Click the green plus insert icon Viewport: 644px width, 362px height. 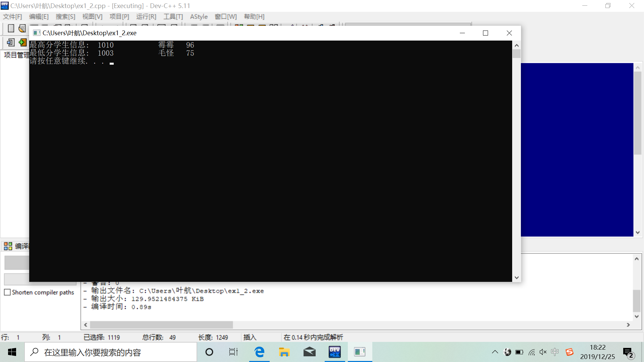[22, 43]
